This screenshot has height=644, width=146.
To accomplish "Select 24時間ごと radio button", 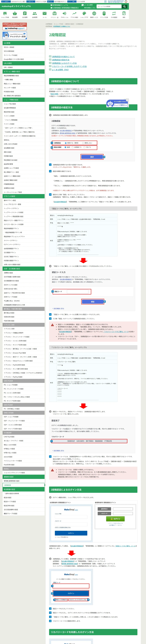I will 72,147.
